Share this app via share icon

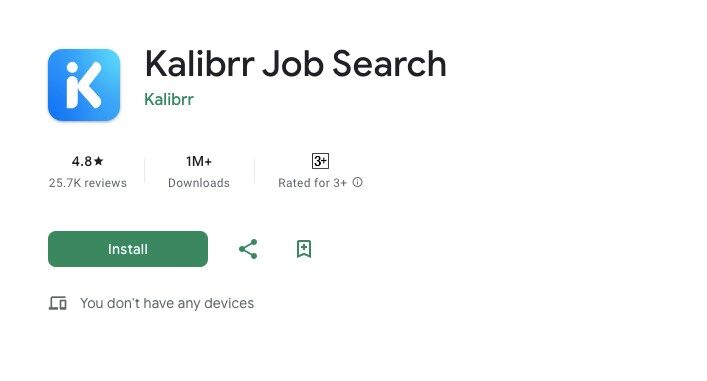pos(248,249)
